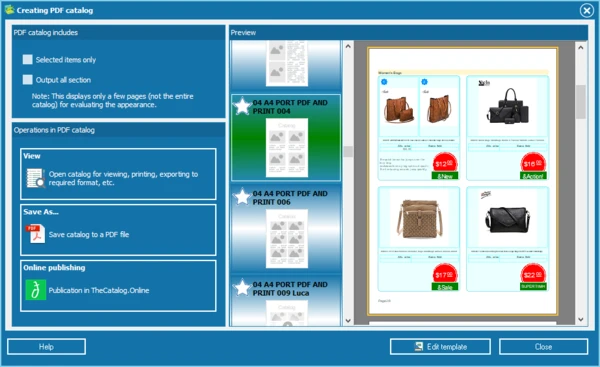Select template 04 A4 PORT PDF AND PRINT 004
This screenshot has height=367, width=600.
[x=285, y=138]
